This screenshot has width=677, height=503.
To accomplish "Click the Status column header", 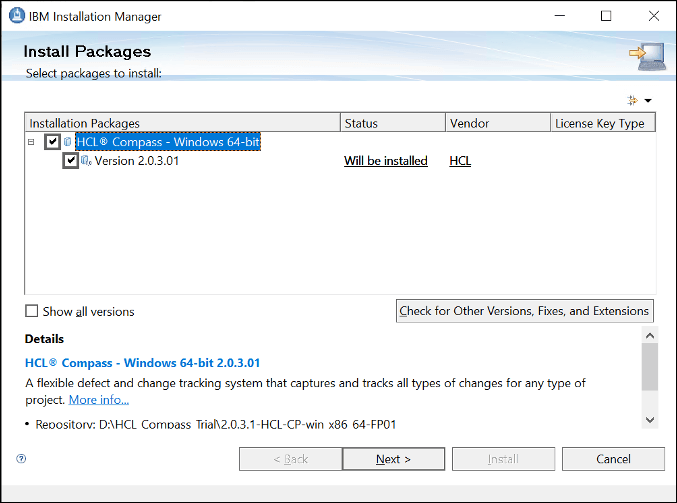I will click(393, 123).
